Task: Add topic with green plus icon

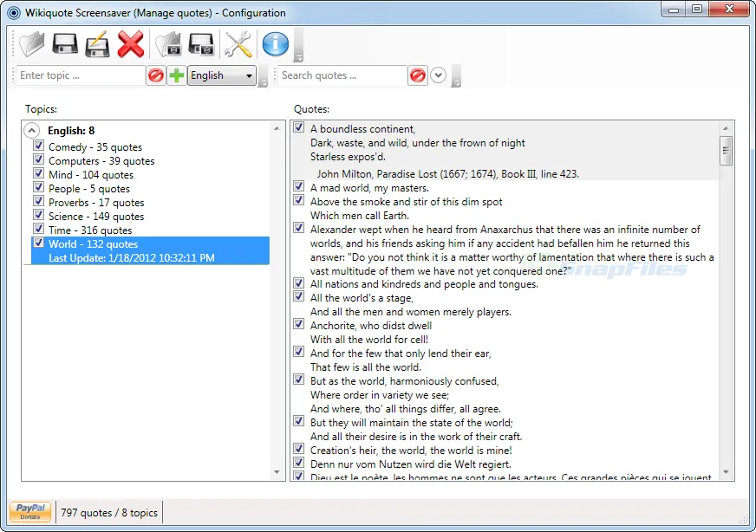Action: point(177,75)
